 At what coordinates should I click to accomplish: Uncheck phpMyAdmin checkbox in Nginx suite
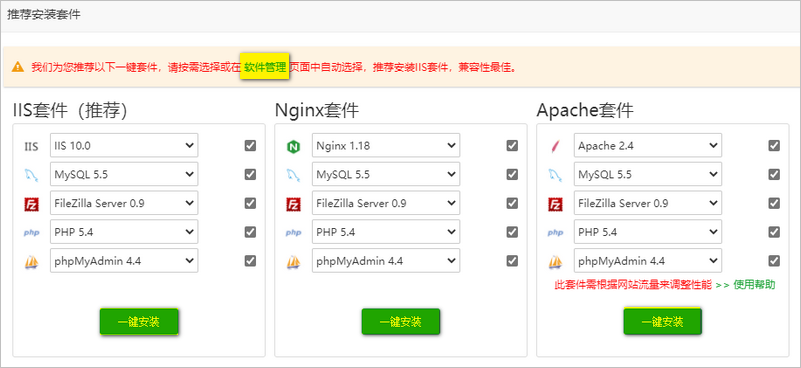point(512,261)
